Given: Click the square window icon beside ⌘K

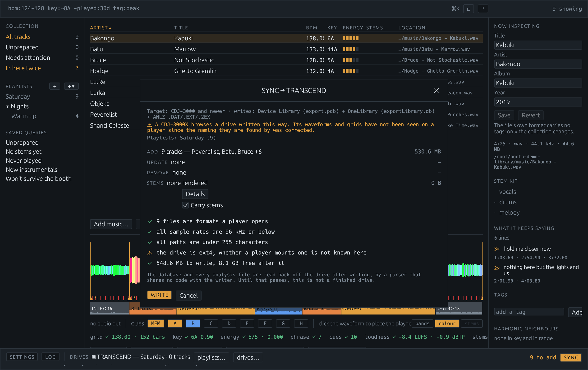Looking at the screenshot, I should [468, 9].
